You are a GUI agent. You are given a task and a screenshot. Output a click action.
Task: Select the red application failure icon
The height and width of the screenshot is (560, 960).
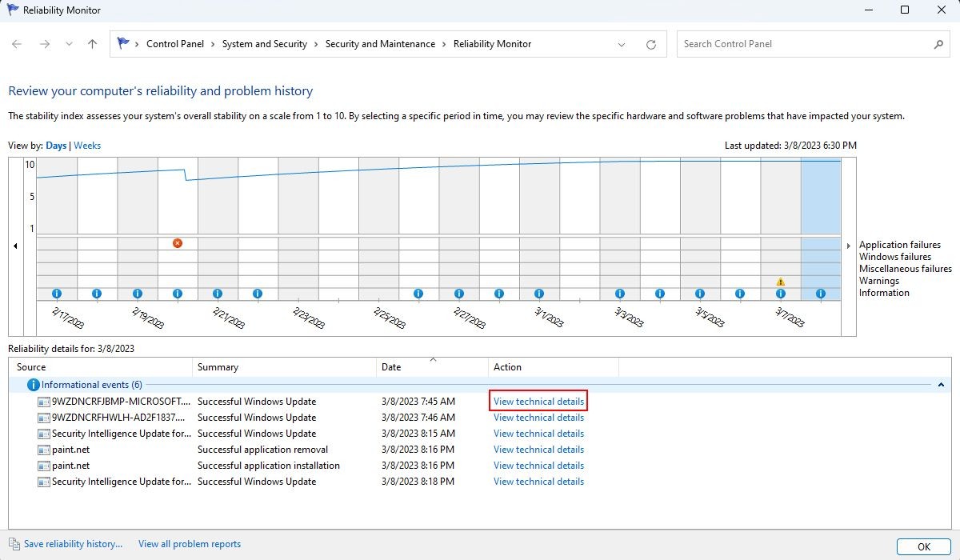pos(178,243)
